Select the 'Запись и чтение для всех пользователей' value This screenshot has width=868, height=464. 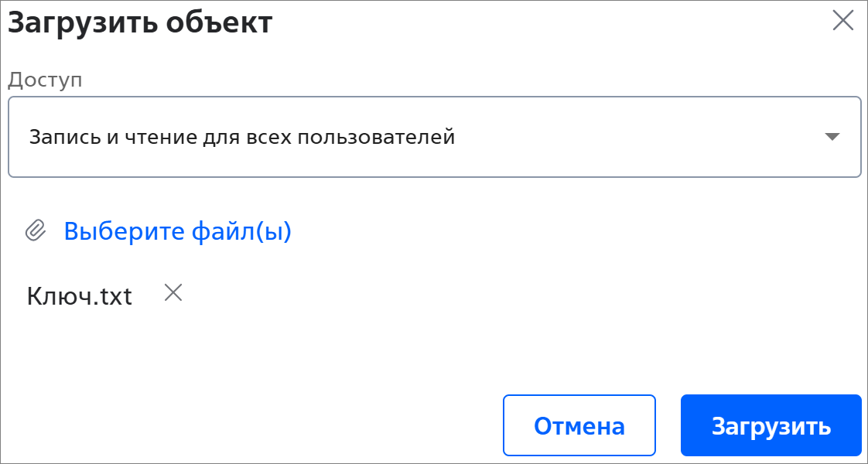(242, 137)
